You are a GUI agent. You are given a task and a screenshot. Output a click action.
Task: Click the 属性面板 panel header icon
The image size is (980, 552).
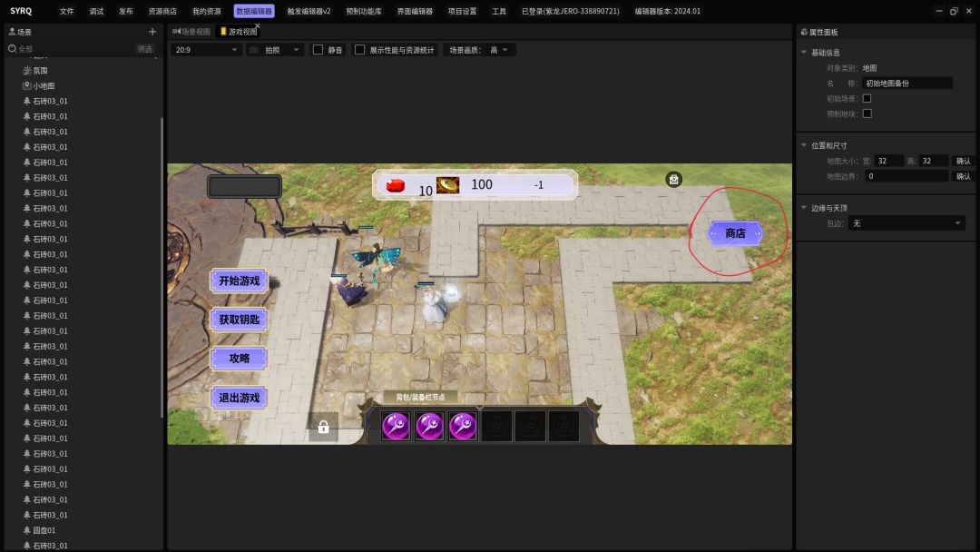(x=804, y=32)
